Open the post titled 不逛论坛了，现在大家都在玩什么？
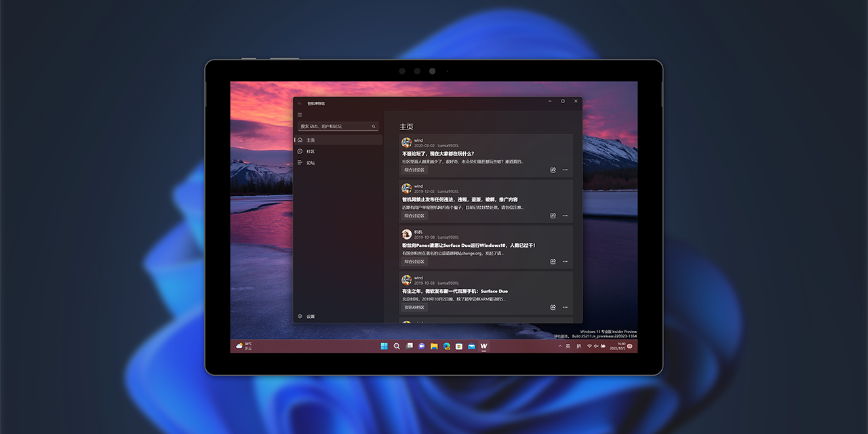Screen dimensions: 868x434 (437, 153)
